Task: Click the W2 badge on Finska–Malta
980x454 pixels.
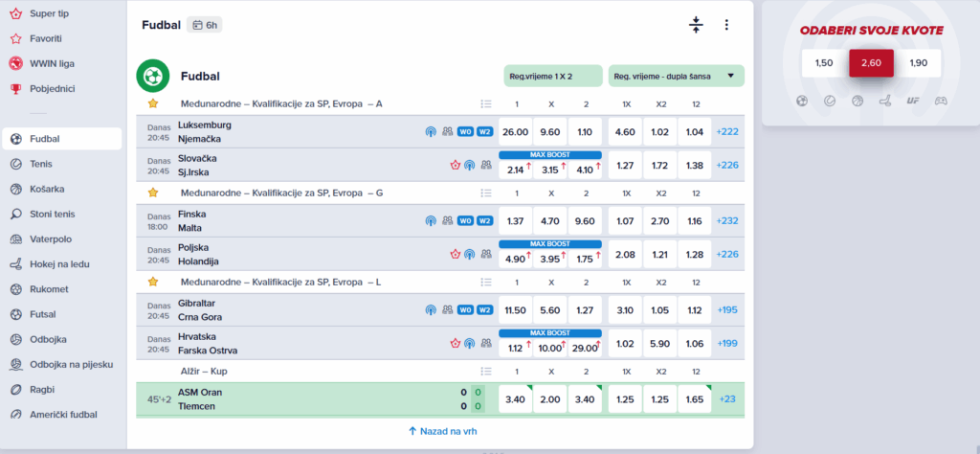Action: [x=484, y=220]
